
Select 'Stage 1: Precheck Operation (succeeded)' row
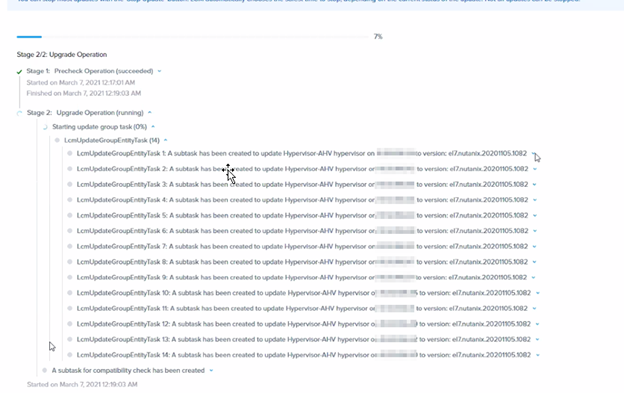(90, 71)
